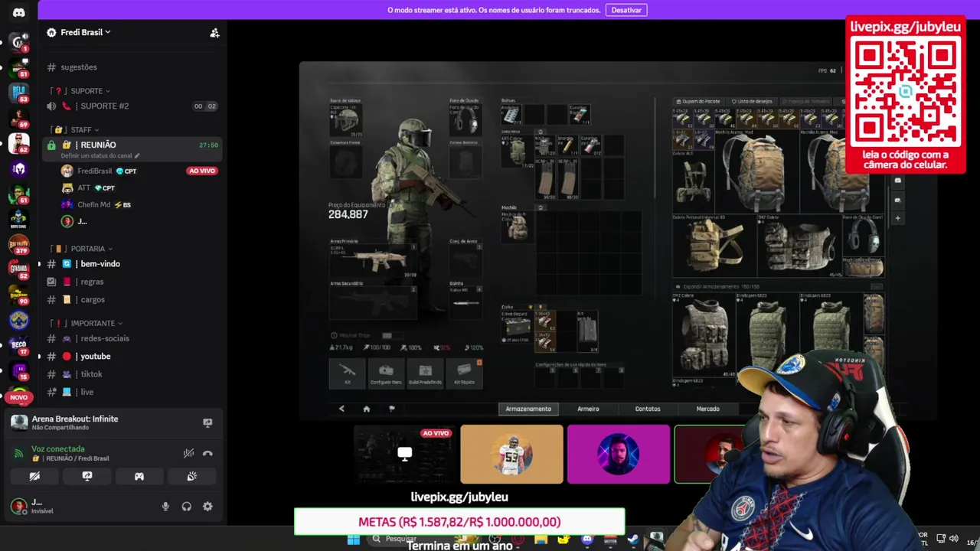Click the share your screen button
This screenshot has height=551, width=980.
tap(87, 476)
